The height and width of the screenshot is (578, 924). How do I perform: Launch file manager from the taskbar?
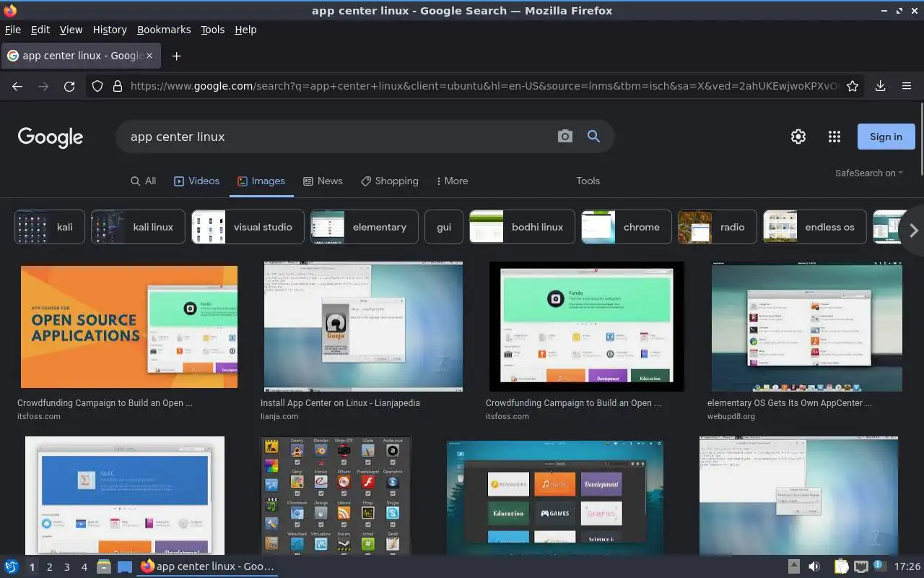104,566
